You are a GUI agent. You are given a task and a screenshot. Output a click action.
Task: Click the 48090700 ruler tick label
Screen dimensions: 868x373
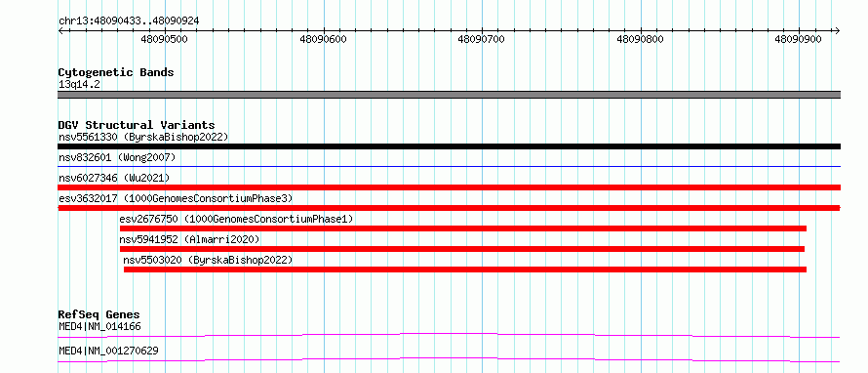click(x=482, y=39)
